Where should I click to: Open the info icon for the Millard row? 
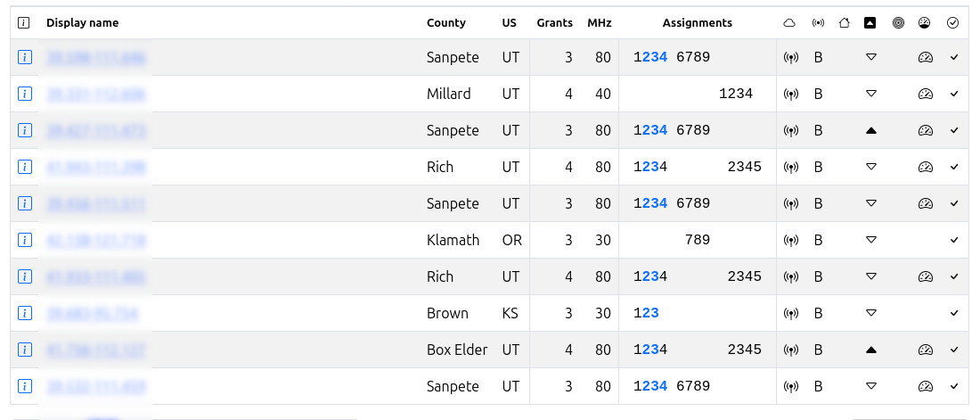25,94
